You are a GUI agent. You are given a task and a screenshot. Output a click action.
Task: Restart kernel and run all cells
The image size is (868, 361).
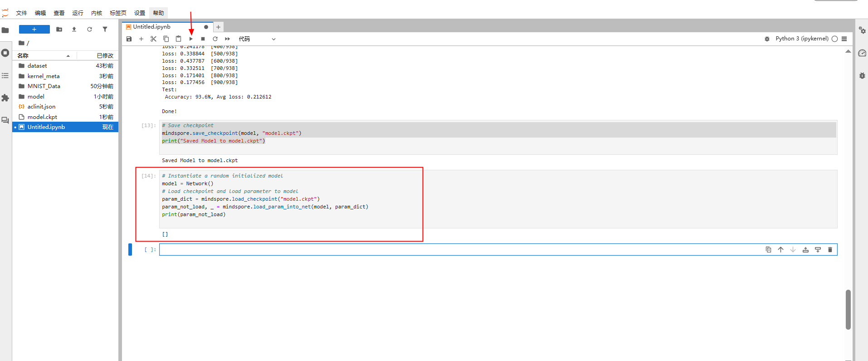[228, 39]
